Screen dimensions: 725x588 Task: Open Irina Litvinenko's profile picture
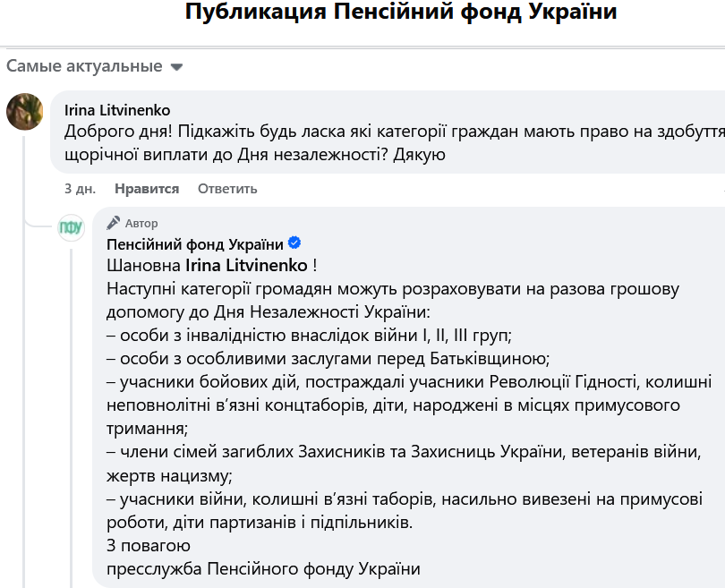click(25, 112)
